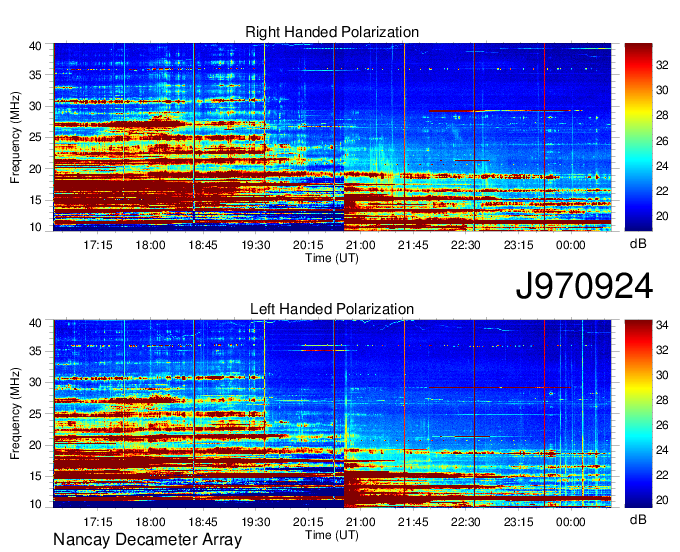Viewport: 680px width, 552px height.
Task: Click the 15 frequency tick on Right Handed plot
Action: pyautogui.click(x=35, y=200)
